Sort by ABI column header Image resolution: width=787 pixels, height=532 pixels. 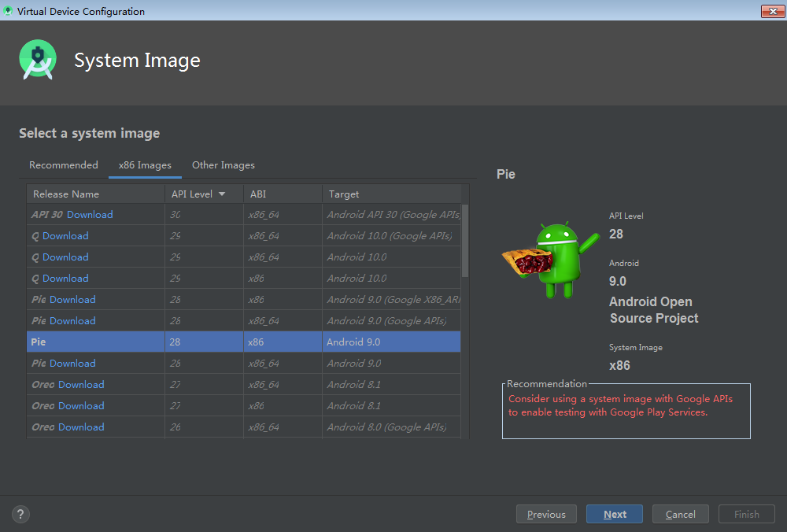(x=283, y=194)
